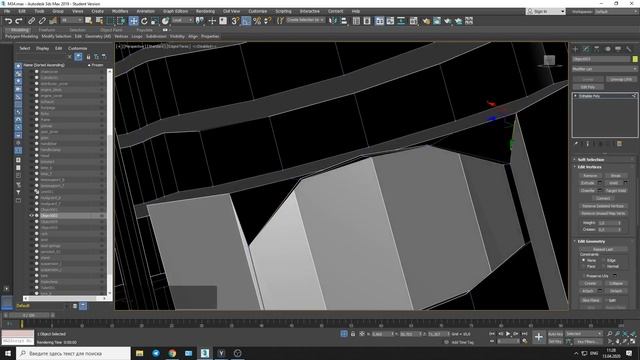Toggle the Selection Lock padlock

click(353, 334)
